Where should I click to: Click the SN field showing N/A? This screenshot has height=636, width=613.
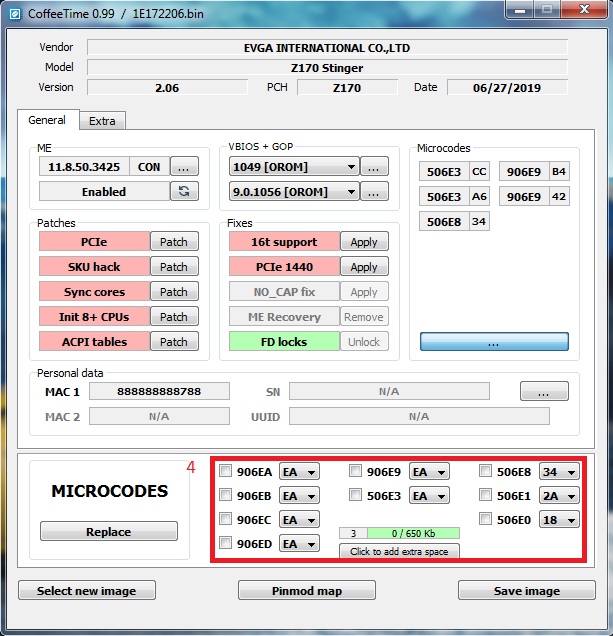389,391
